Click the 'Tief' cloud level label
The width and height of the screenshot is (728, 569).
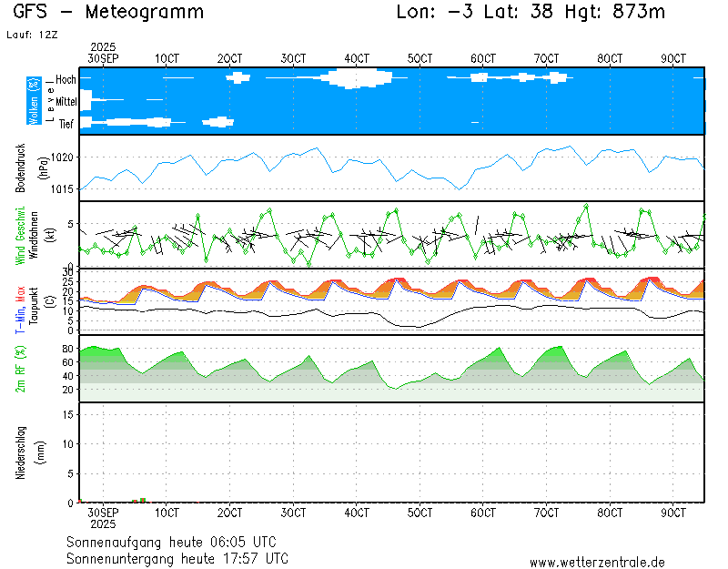[66, 124]
